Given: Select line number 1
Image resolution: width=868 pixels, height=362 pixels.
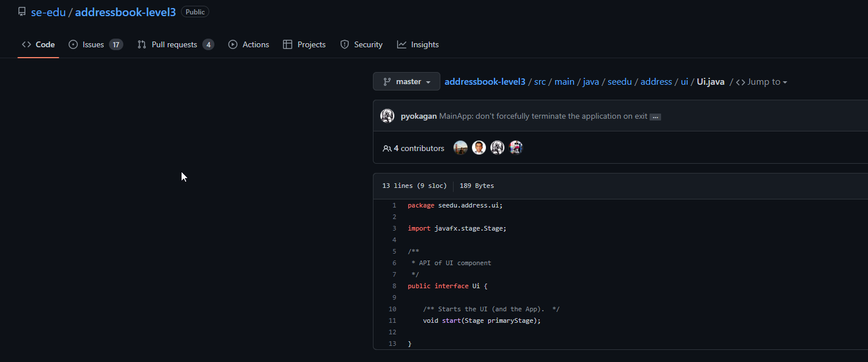Looking at the screenshot, I should pyautogui.click(x=394, y=205).
